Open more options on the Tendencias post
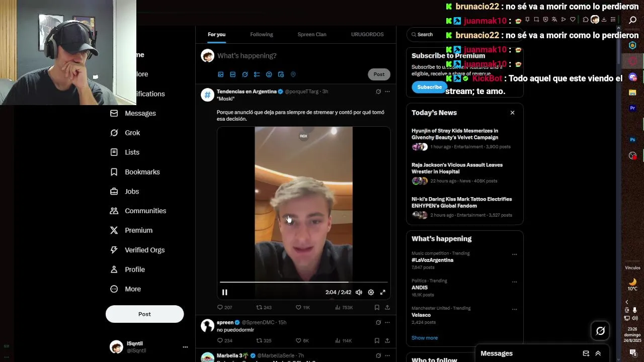Image resolution: width=644 pixels, height=362 pixels. click(x=387, y=92)
